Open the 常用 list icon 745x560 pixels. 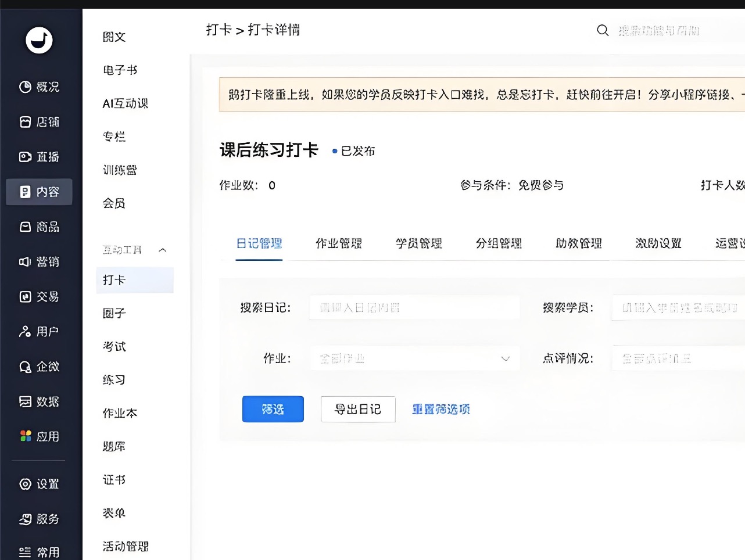point(25,552)
